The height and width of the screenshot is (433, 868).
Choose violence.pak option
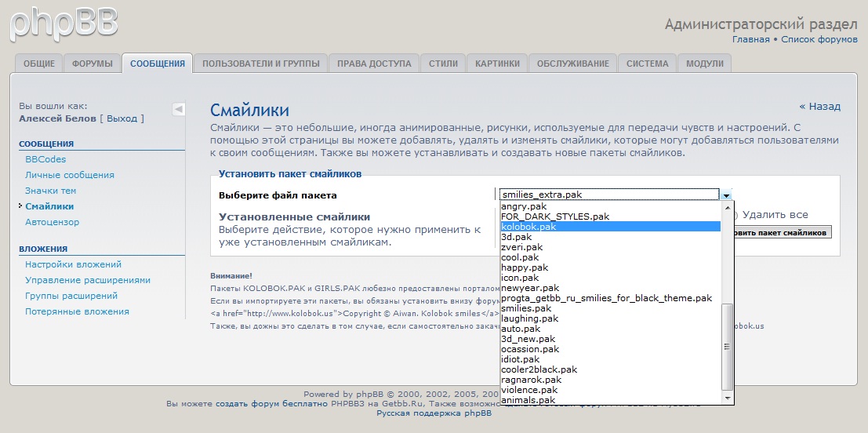pos(610,390)
